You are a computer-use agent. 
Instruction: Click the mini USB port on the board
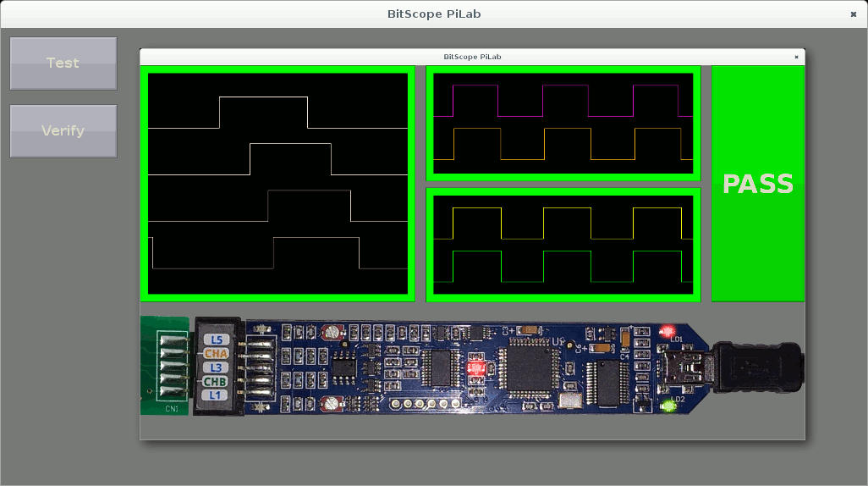[x=684, y=368]
